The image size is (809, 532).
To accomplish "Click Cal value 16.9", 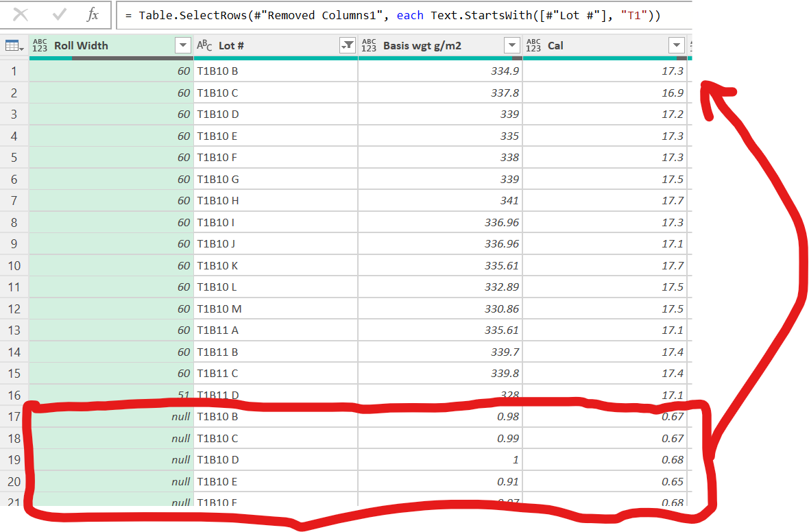I will (605, 93).
